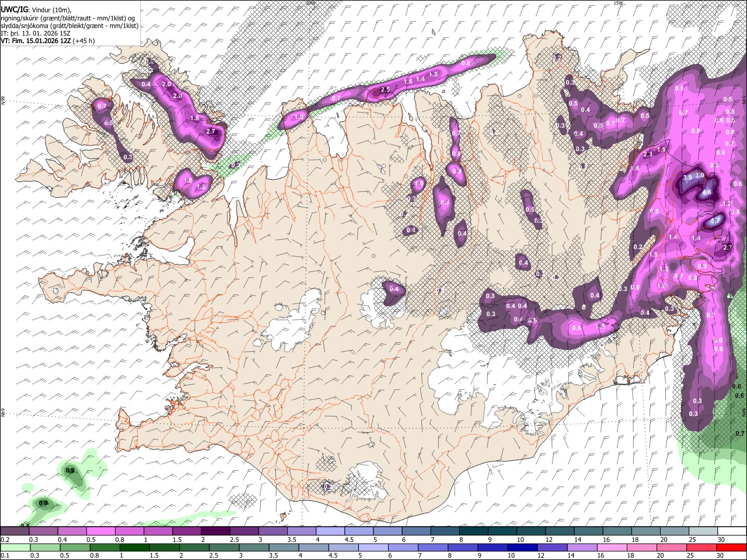Click the 1.8 value in the Westfjords
This screenshot has height=560, width=747.
tap(195, 118)
